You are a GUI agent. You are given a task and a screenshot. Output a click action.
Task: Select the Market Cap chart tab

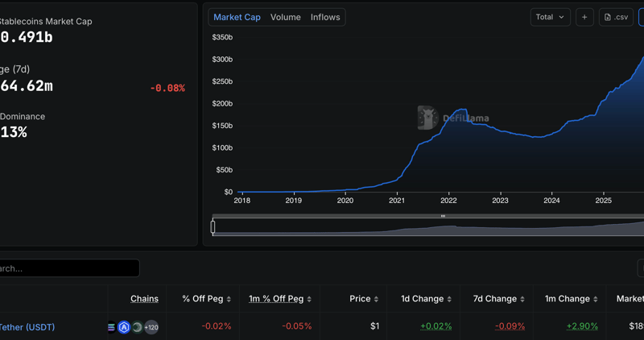[237, 17]
